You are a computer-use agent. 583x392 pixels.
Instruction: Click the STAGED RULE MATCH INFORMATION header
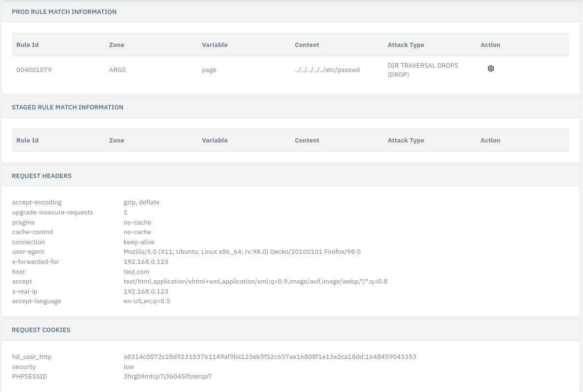68,107
